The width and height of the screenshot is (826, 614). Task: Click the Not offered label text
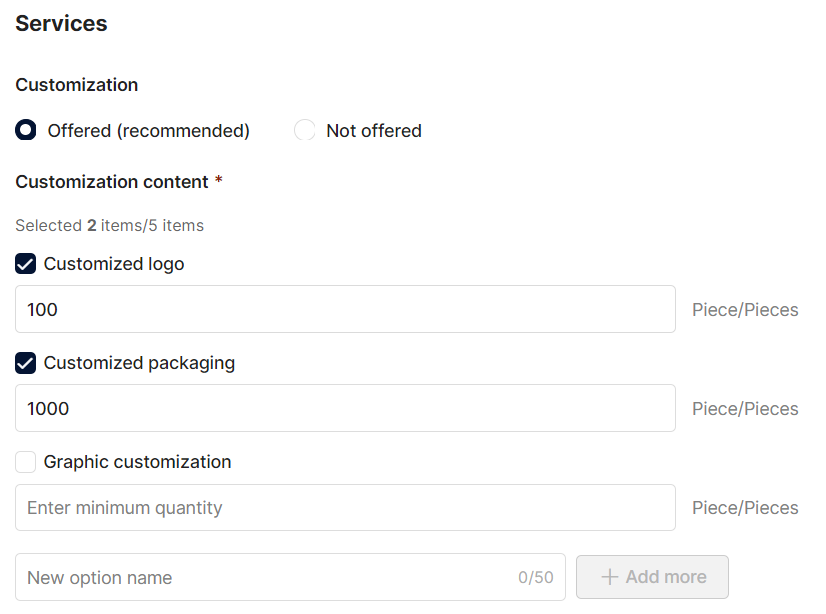pyautogui.click(x=374, y=131)
